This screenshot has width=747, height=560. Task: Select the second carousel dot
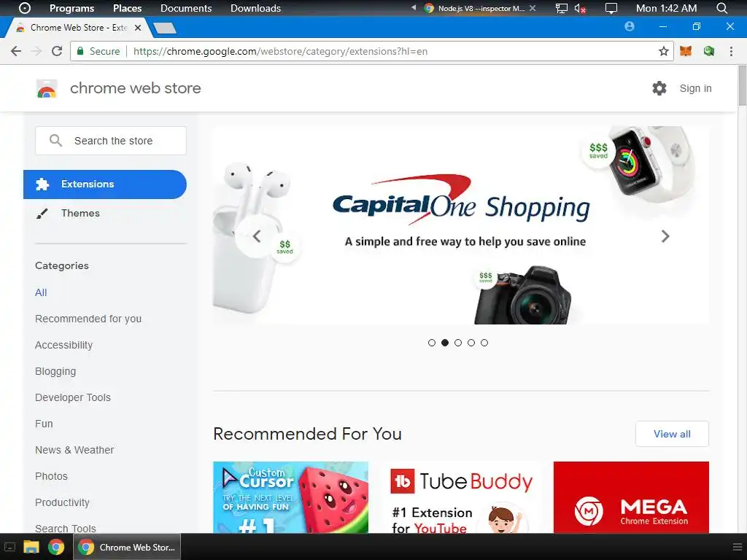445,343
